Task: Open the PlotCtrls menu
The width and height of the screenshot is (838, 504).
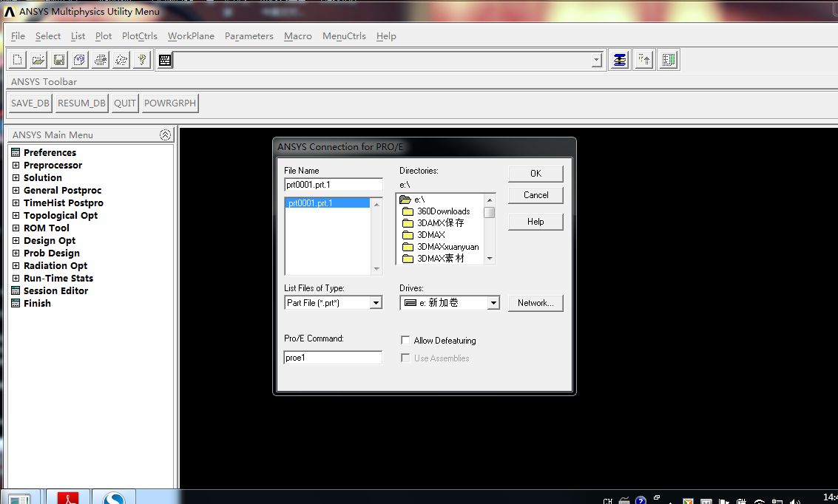Action: click(x=140, y=35)
